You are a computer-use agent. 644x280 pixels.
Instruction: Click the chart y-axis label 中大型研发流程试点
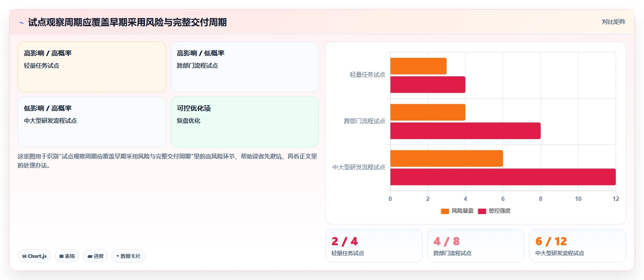[359, 167]
